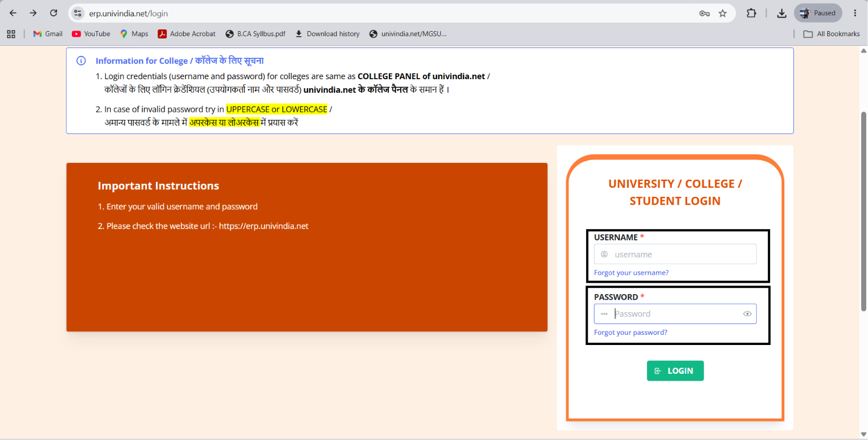Click the green LOGIN button

[x=675, y=371]
